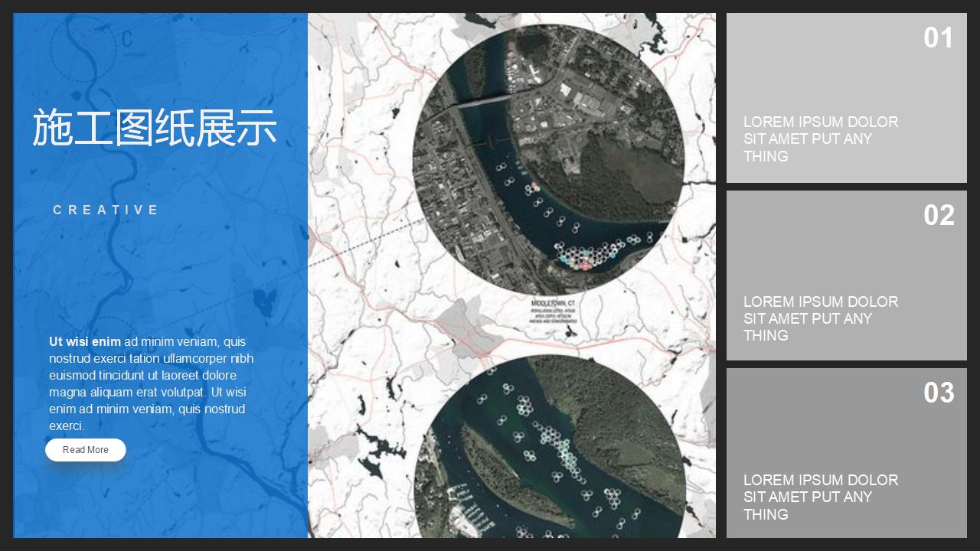980x551 pixels.
Task: Click the number 02 label
Action: pyautogui.click(x=939, y=215)
